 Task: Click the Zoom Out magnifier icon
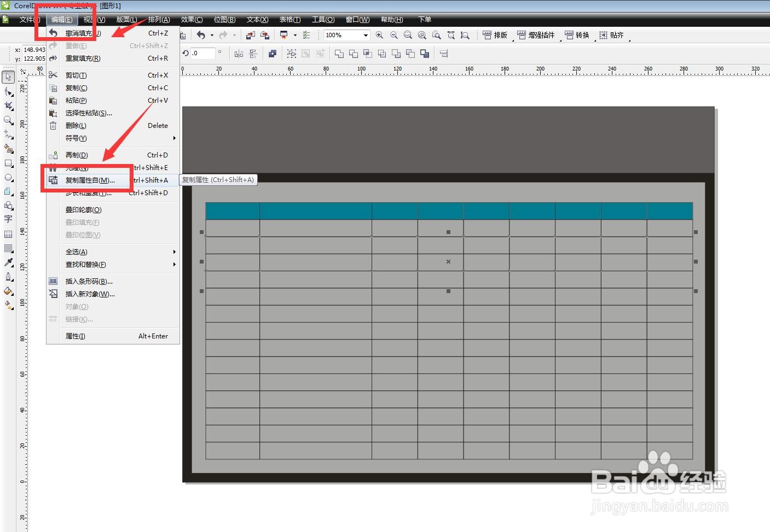(x=393, y=35)
